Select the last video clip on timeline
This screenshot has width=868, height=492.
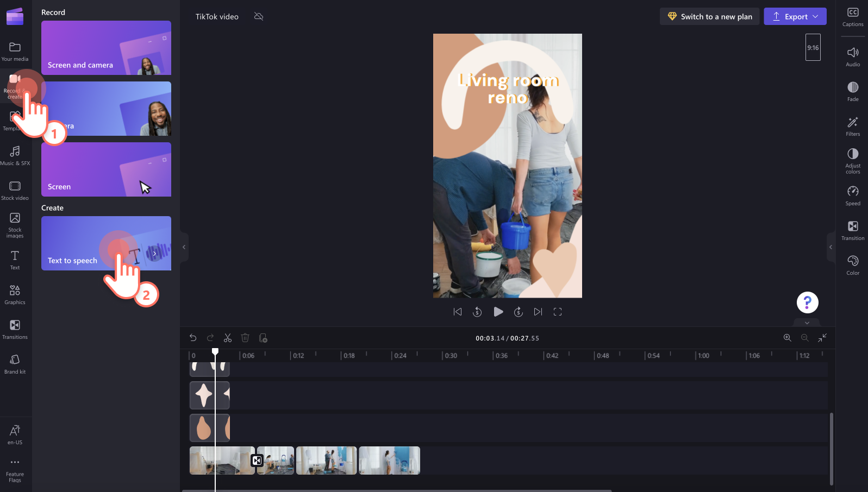389,461
